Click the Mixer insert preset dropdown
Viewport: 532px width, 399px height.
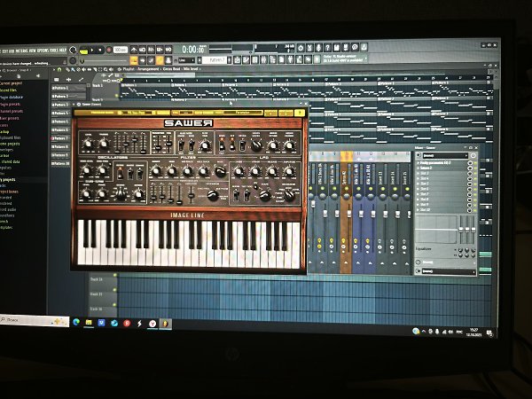(443, 154)
